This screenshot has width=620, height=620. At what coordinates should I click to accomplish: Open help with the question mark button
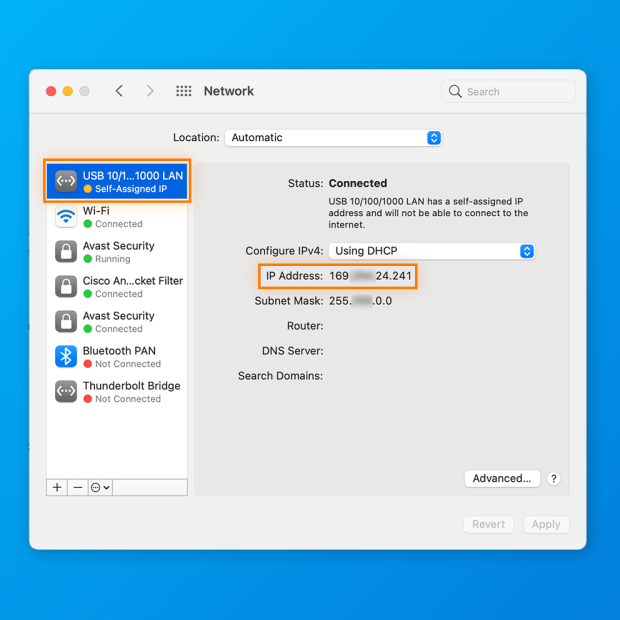[x=554, y=479]
